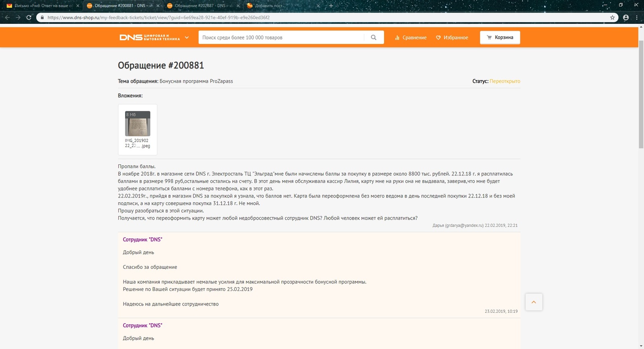The height and width of the screenshot is (349, 644).
Task: Click the browser forward arrow
Action: coord(18,17)
